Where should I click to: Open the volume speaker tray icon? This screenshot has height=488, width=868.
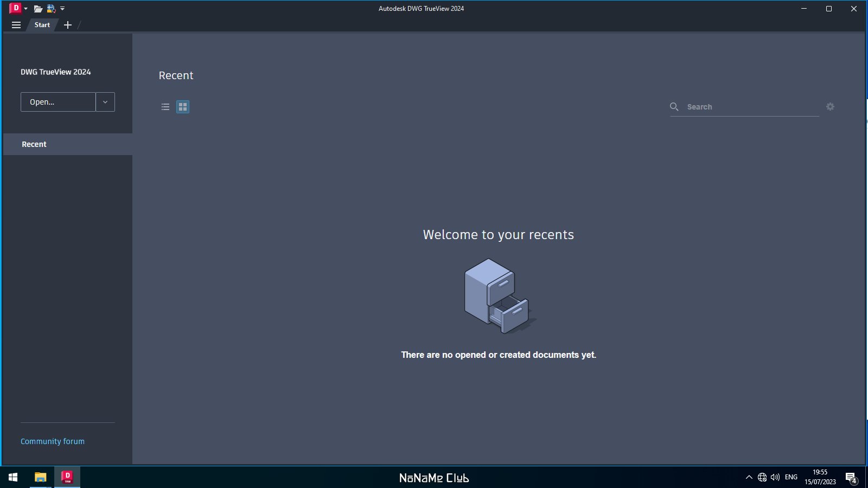(x=775, y=477)
